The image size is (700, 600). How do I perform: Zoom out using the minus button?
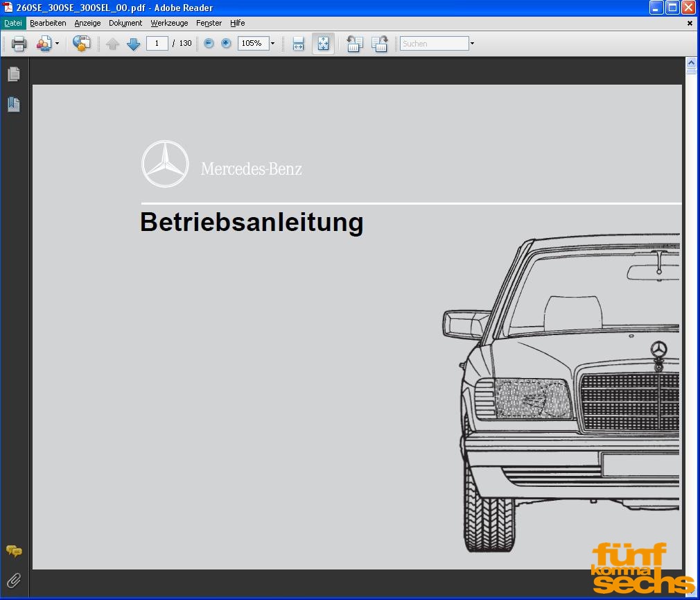pos(209,43)
